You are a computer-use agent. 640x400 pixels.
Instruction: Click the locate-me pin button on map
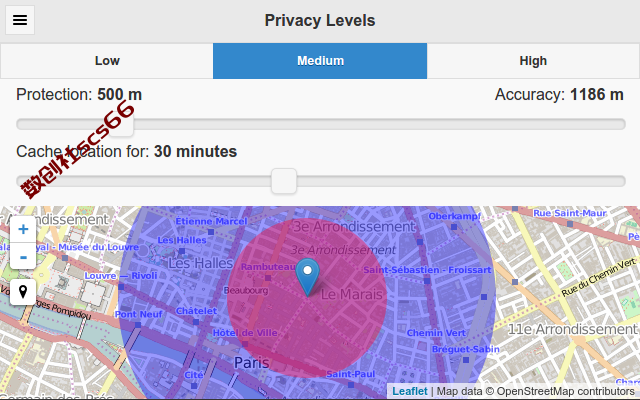pyautogui.click(x=23, y=292)
